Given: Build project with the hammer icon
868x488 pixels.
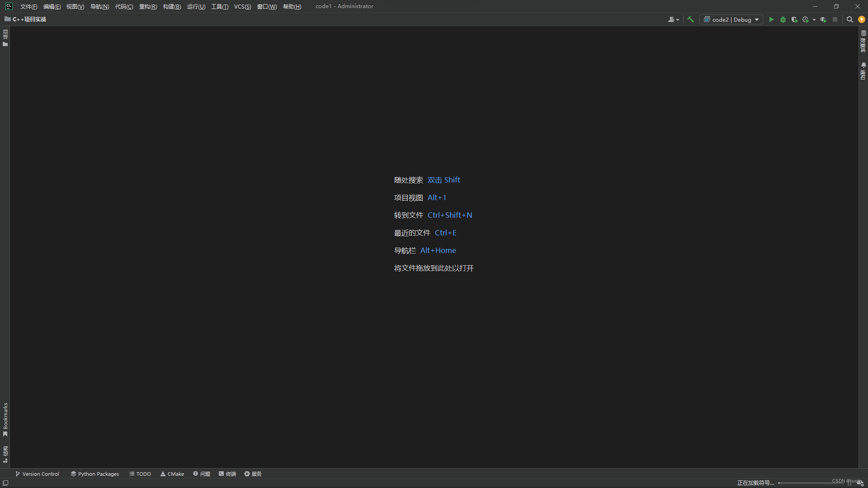Looking at the screenshot, I should (x=690, y=19).
